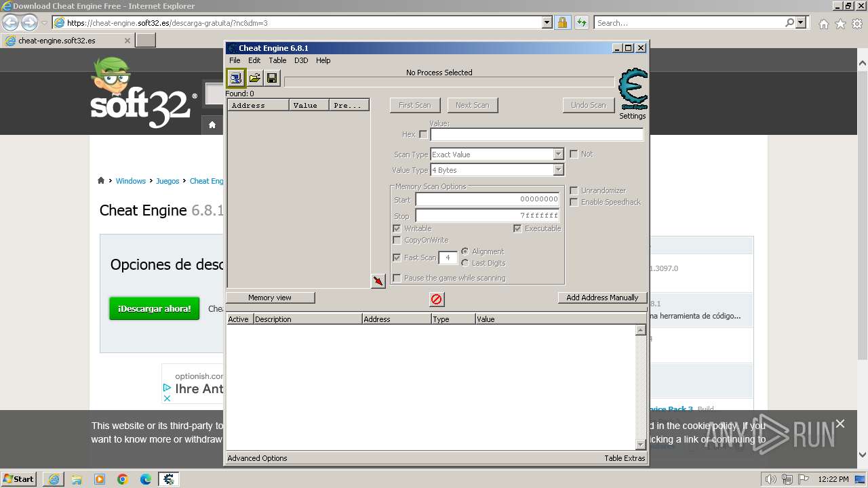Open the D3D menu

301,60
